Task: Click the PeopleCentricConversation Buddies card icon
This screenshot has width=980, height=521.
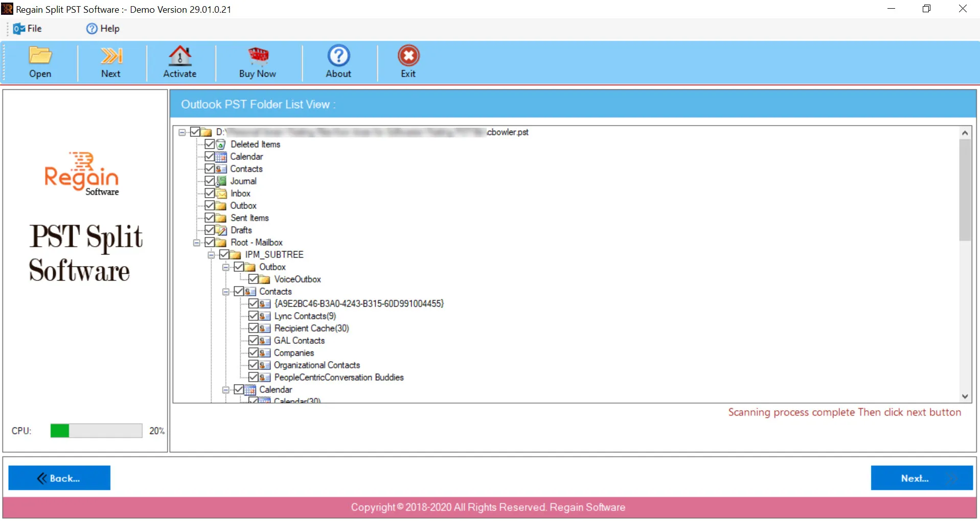Action: 264,377
